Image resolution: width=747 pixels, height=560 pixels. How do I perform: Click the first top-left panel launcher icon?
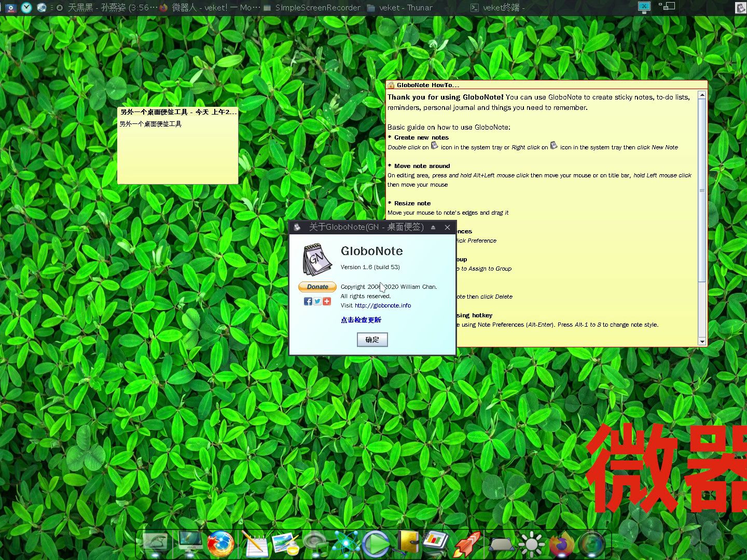point(10,8)
